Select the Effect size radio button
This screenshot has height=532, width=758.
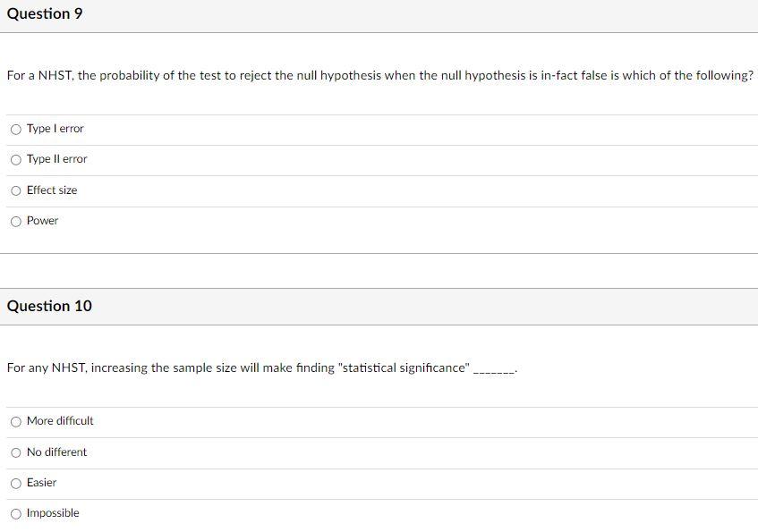(x=15, y=190)
